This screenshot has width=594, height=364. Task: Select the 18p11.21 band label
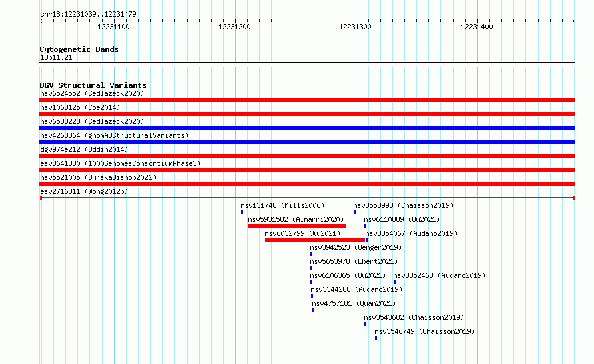tap(56, 57)
